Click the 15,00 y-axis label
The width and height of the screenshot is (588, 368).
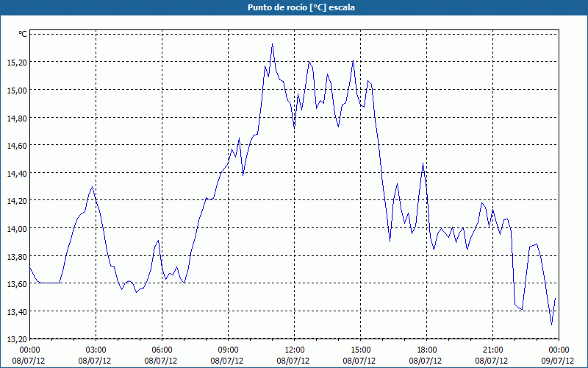tap(17, 90)
